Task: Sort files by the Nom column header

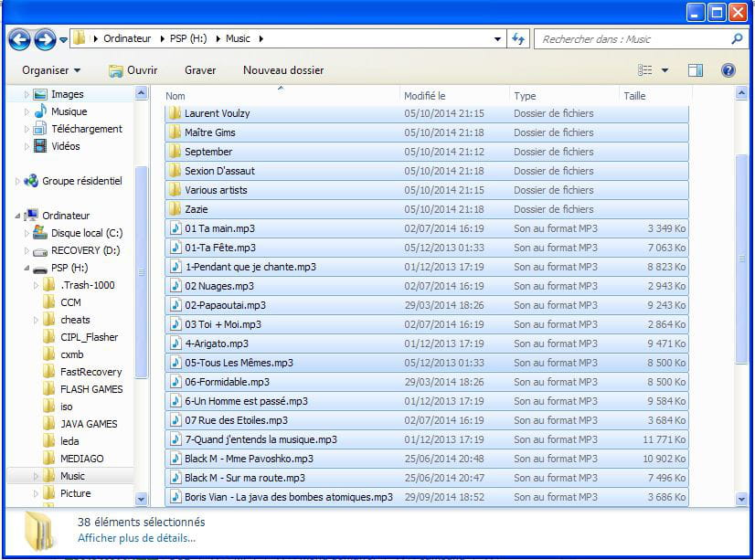Action: (x=282, y=96)
